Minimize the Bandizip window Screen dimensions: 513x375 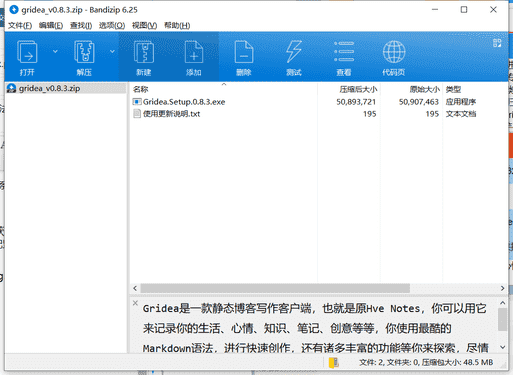435,10
